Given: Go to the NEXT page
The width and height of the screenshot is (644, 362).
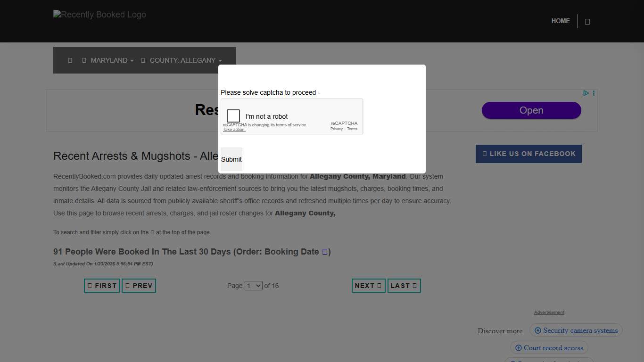Looking at the screenshot, I should tap(368, 286).
